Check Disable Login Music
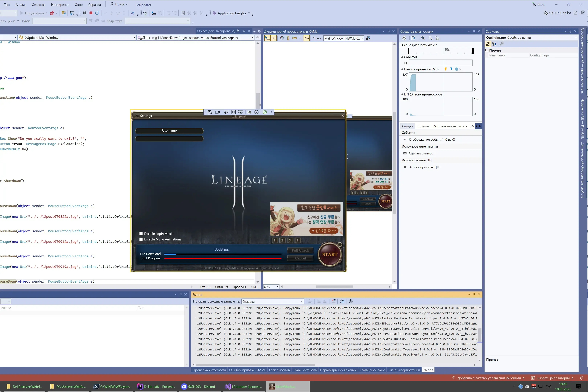 coord(141,234)
